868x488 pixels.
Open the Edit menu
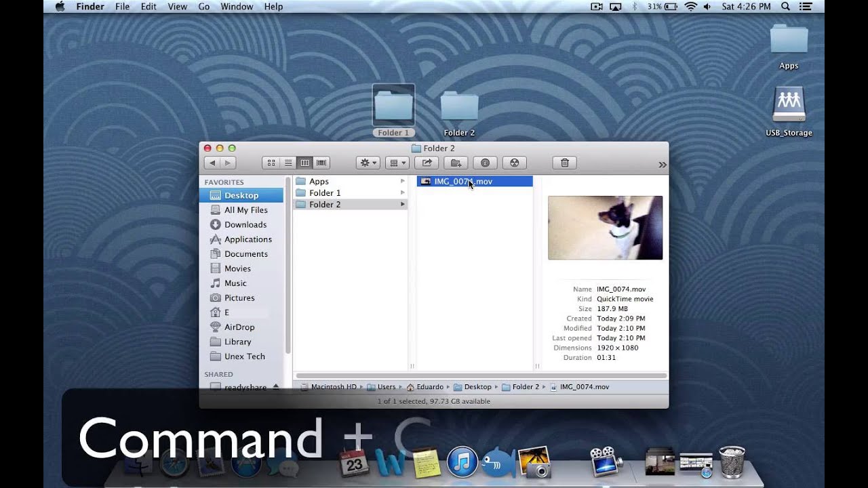(149, 7)
